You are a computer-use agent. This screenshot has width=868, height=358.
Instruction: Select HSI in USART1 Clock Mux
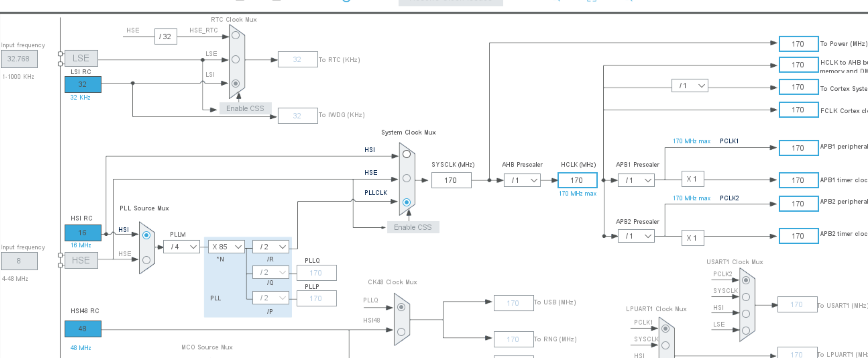(x=746, y=314)
